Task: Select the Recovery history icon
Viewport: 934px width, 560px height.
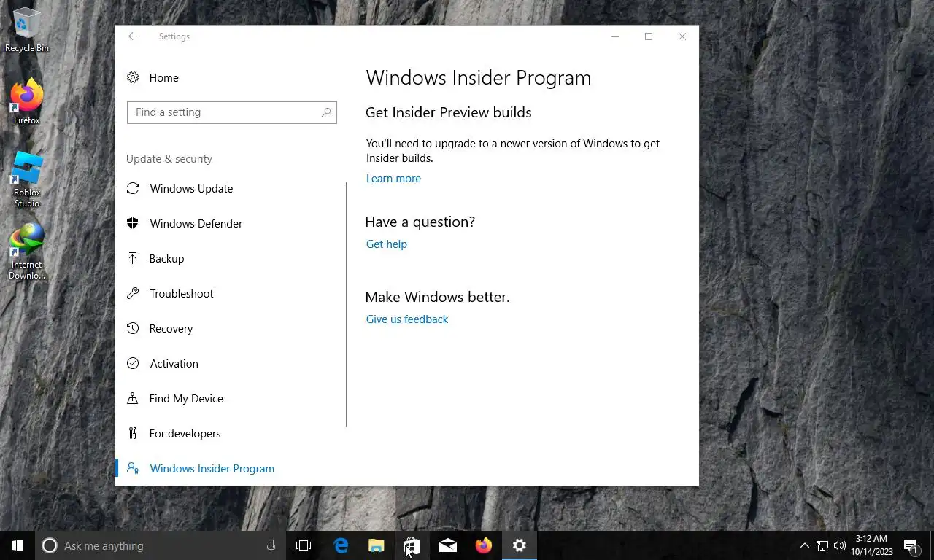Action: point(133,328)
